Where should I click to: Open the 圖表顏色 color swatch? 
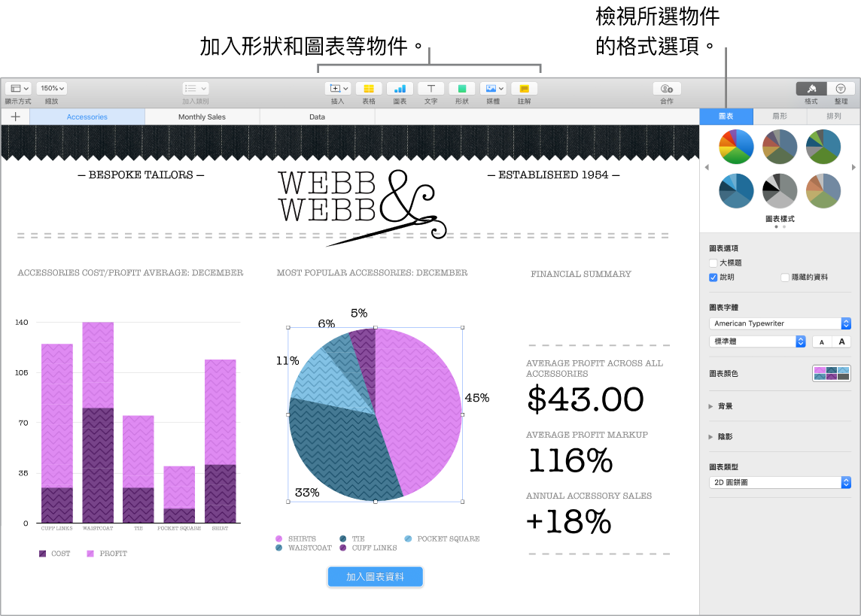(831, 372)
